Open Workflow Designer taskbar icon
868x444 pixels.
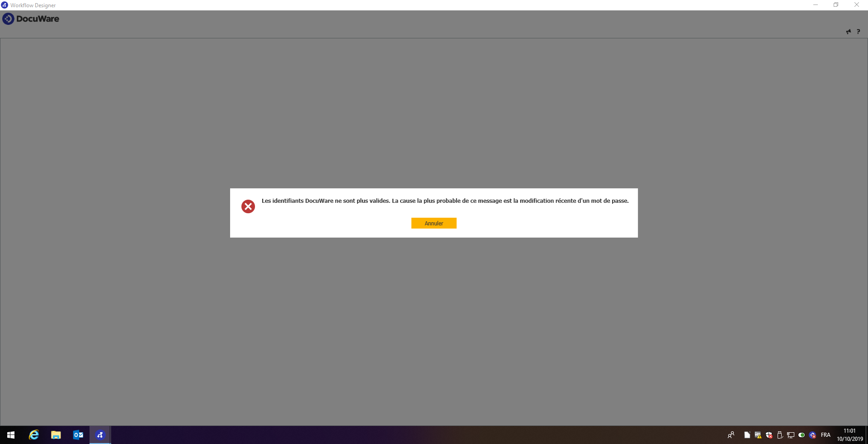click(100, 435)
